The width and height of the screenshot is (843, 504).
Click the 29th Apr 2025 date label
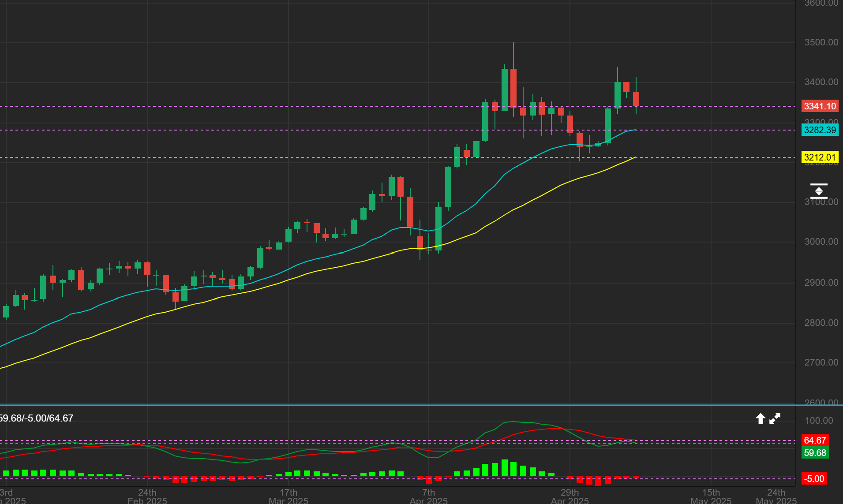(570, 497)
